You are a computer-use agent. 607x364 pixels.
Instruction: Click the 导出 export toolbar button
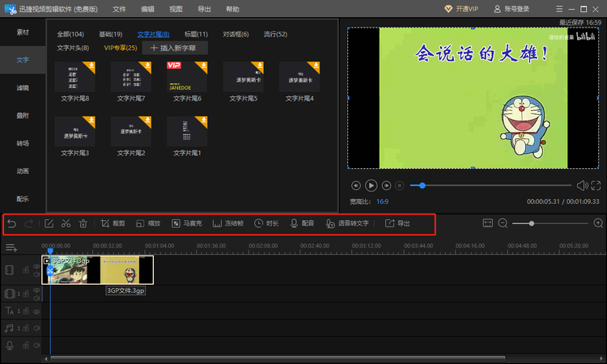tap(397, 223)
